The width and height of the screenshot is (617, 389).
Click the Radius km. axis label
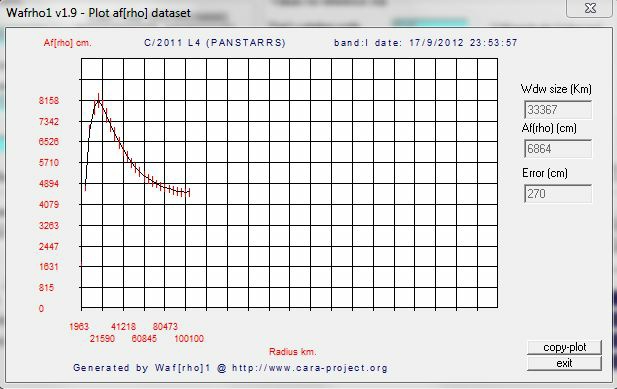coord(293,352)
